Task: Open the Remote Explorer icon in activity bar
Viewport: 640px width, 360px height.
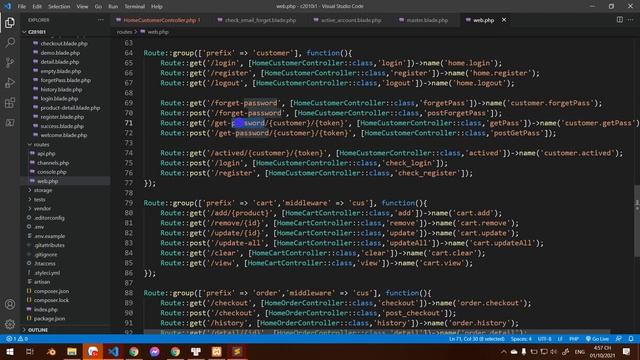Action: pos(10,122)
